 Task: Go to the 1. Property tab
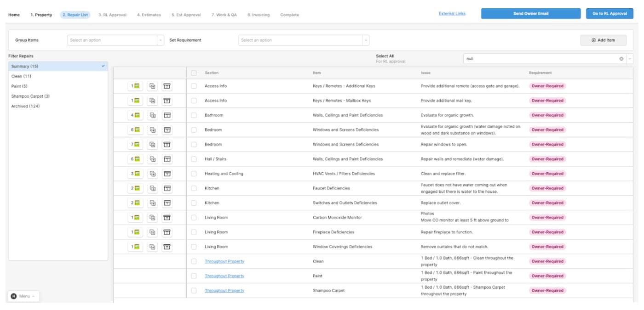41,15
